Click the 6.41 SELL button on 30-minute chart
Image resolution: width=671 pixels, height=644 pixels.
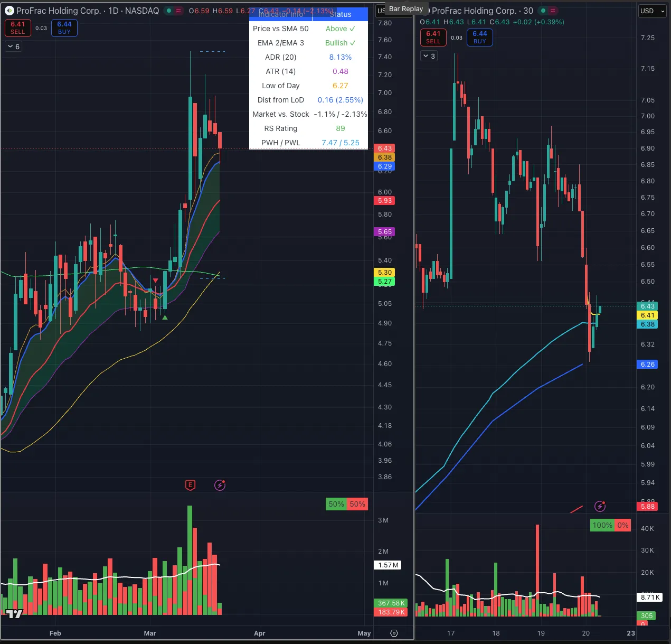click(433, 38)
